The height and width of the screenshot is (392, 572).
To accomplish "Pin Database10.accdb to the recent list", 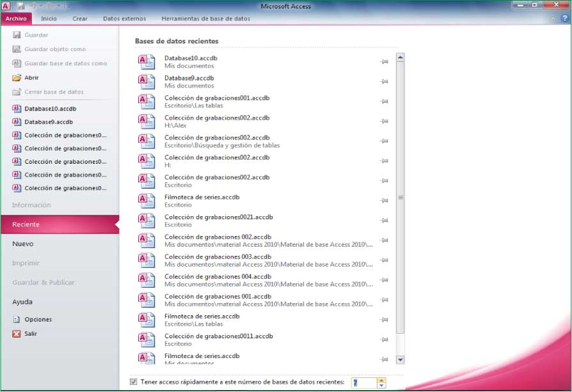I will tap(384, 61).
